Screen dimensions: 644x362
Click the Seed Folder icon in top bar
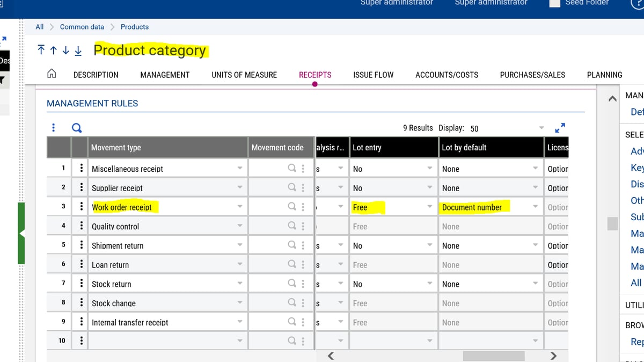pos(554,3)
